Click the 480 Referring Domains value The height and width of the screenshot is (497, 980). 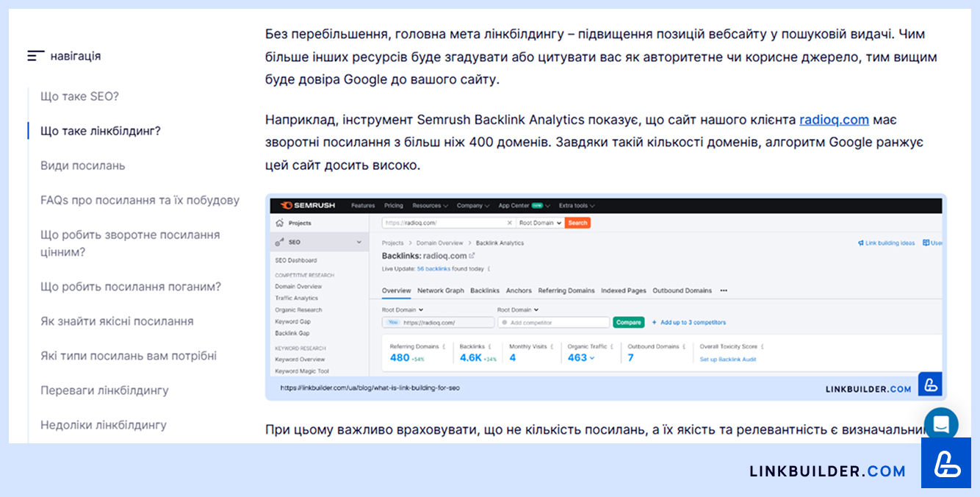(x=400, y=357)
